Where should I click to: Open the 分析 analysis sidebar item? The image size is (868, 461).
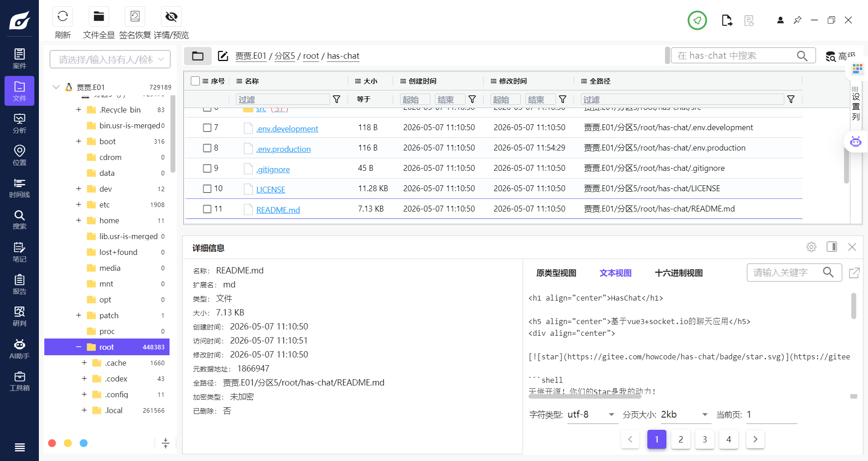19,123
